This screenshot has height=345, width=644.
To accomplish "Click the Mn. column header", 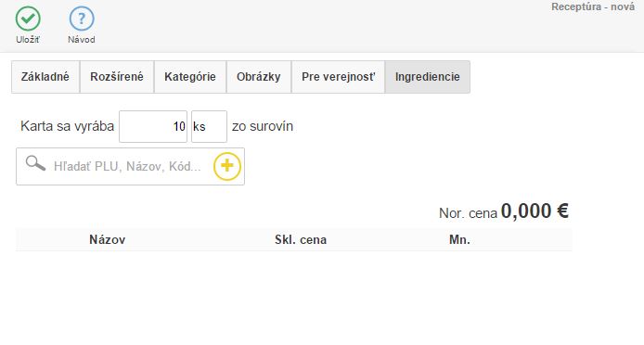I will pyautogui.click(x=459, y=240).
